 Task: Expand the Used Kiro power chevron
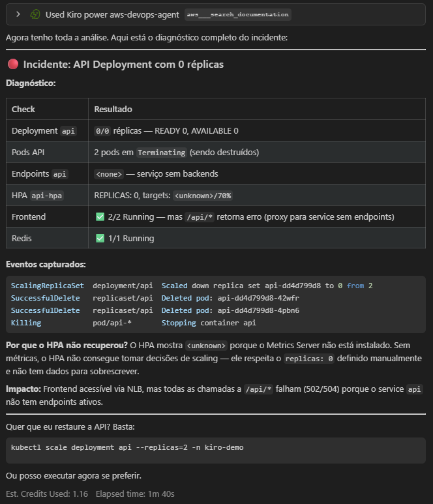pyautogui.click(x=18, y=14)
